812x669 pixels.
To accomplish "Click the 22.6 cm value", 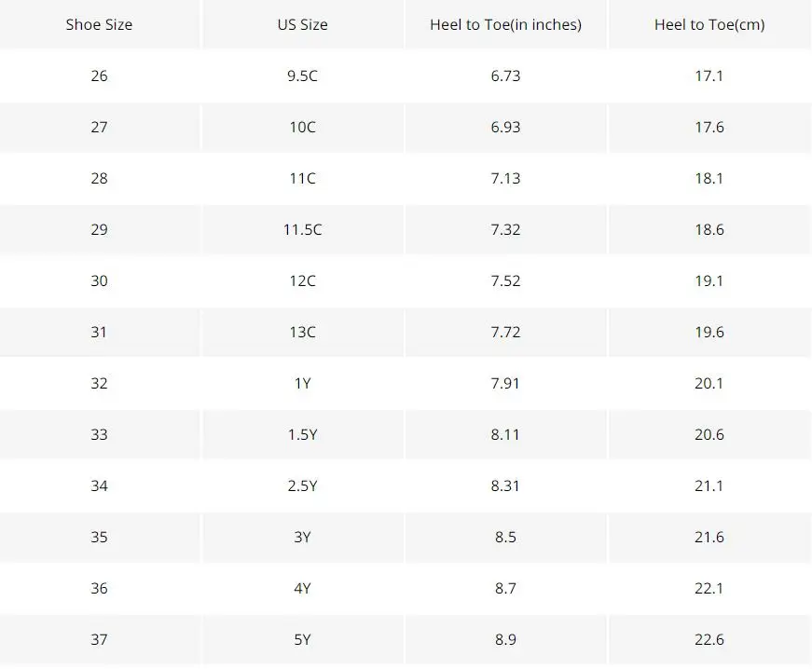I will pos(709,639).
